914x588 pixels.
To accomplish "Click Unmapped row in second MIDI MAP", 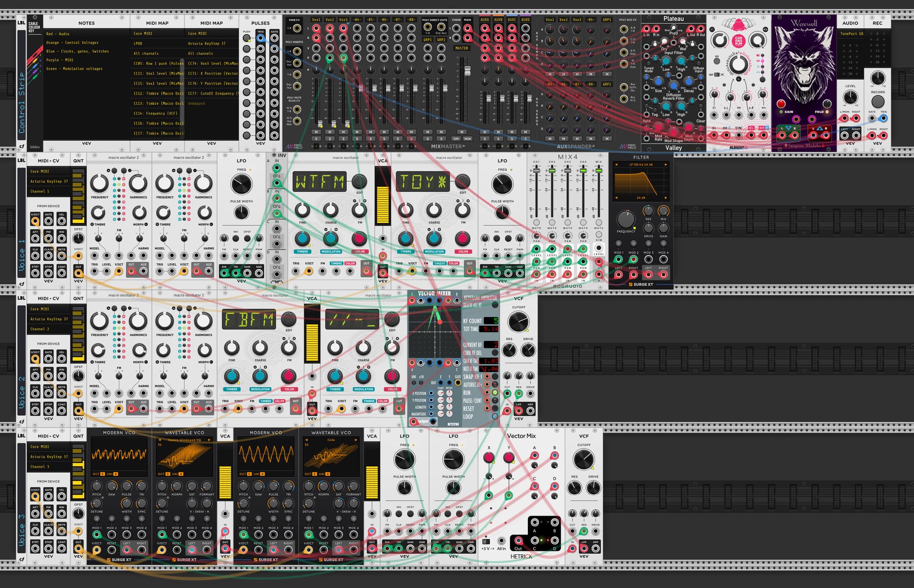I will (211, 103).
